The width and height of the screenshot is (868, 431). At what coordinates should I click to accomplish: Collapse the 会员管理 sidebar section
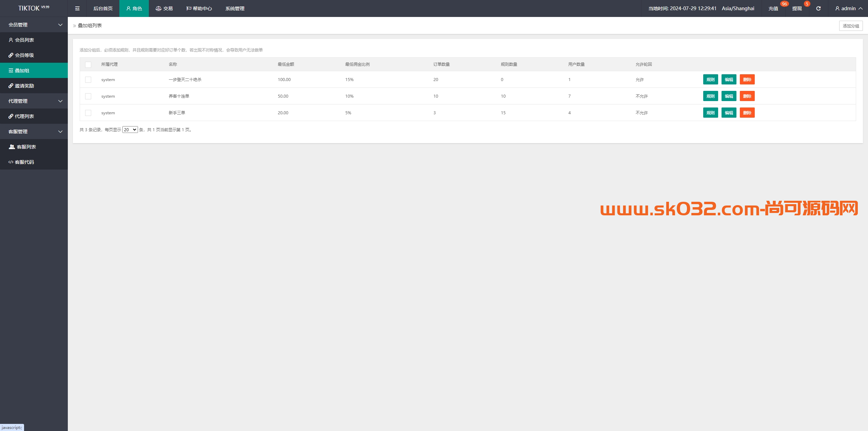click(x=34, y=25)
